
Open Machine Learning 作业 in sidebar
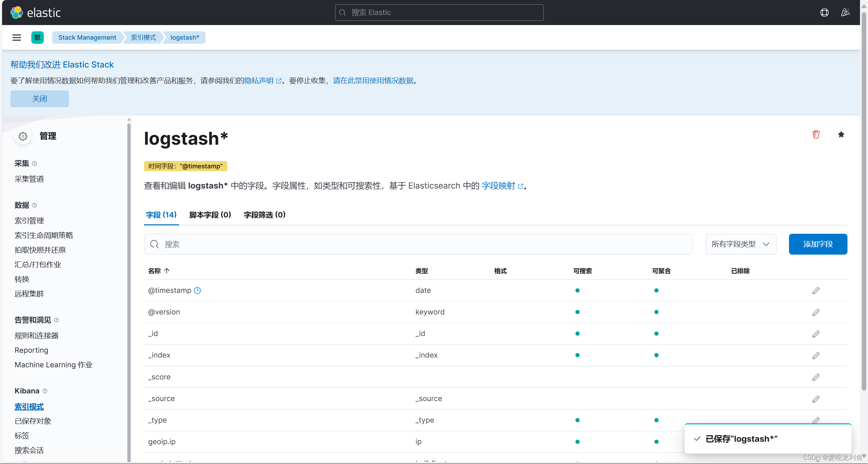point(54,365)
